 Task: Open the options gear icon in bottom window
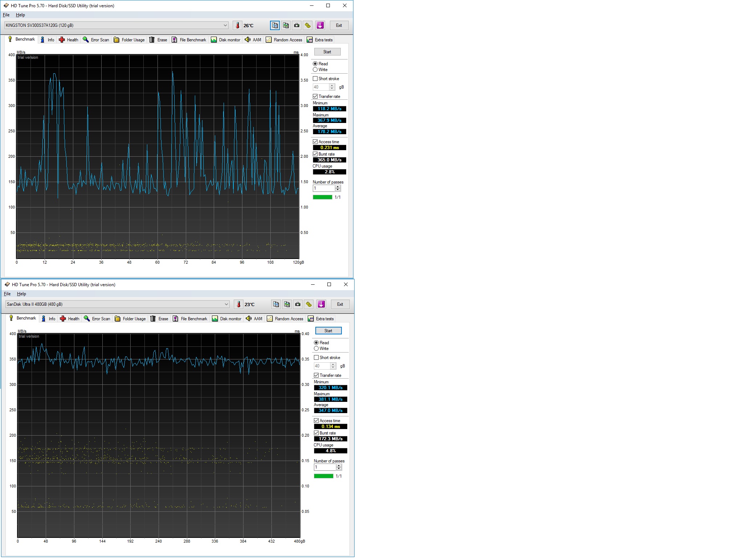pos(309,304)
